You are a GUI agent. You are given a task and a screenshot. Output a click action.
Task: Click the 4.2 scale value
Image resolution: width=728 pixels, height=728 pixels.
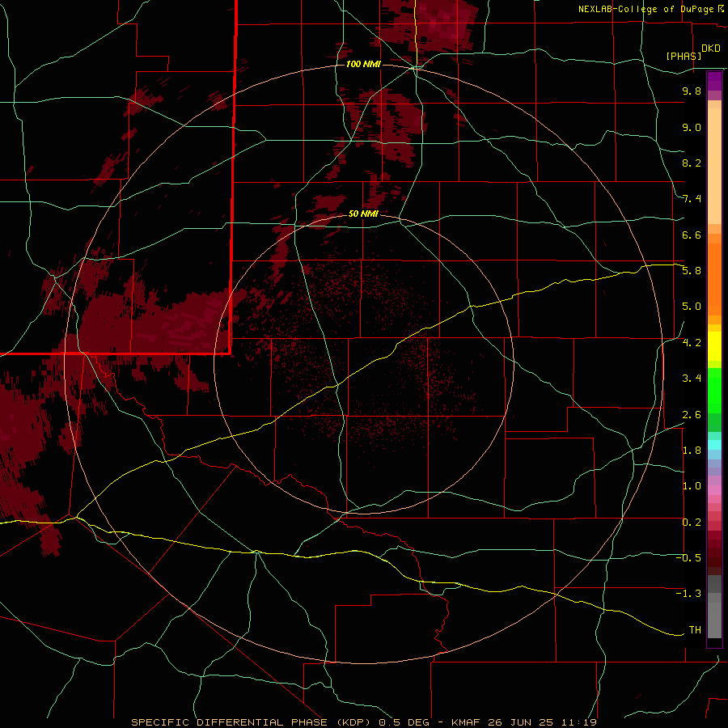pyautogui.click(x=692, y=343)
